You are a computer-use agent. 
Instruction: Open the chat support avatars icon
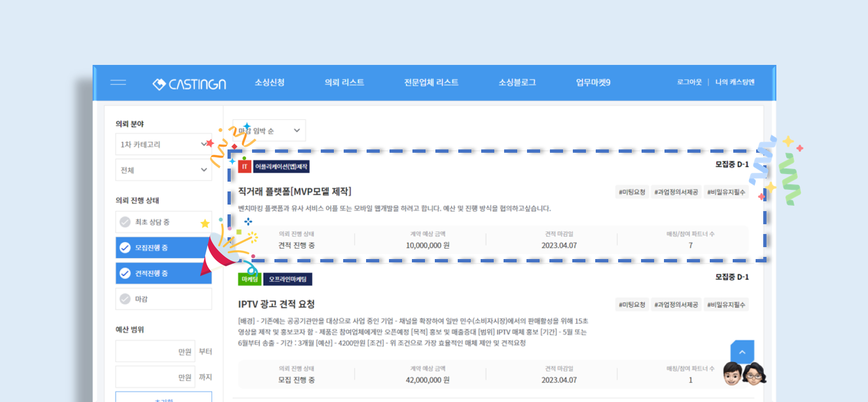tap(744, 374)
